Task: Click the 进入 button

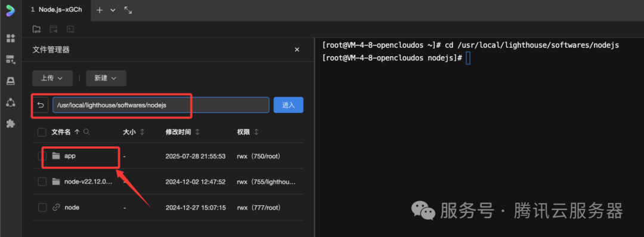Action: tap(289, 105)
